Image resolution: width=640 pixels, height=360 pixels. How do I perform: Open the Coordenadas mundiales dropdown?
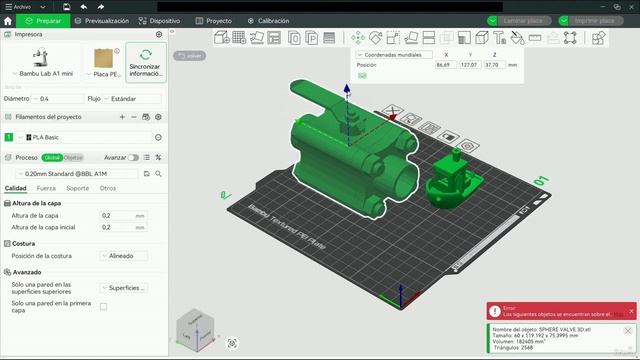coord(393,55)
